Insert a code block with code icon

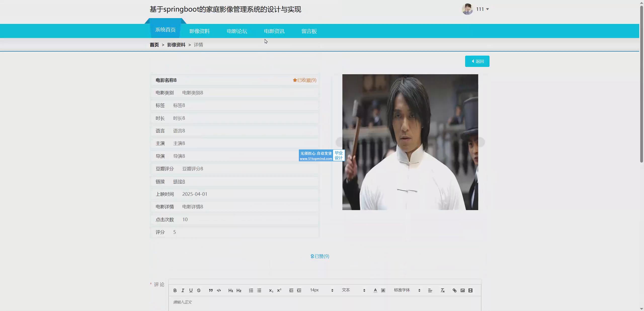[219, 290]
